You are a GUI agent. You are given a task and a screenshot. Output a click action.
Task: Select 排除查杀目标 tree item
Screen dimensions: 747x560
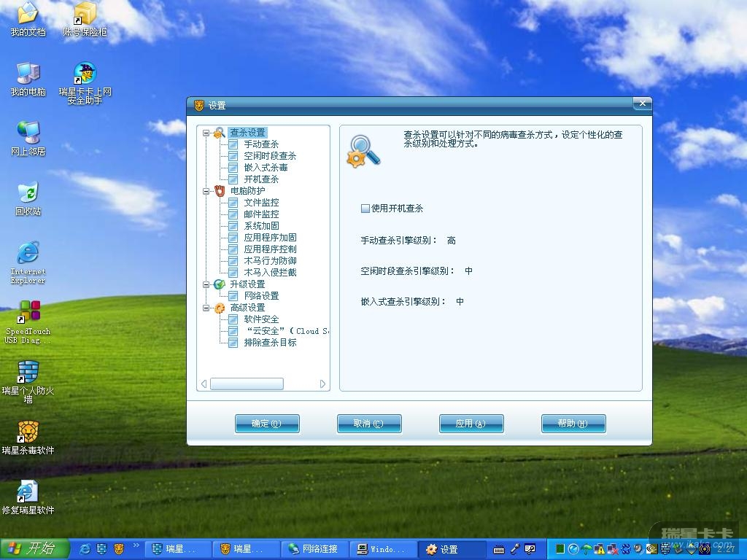[x=270, y=343]
